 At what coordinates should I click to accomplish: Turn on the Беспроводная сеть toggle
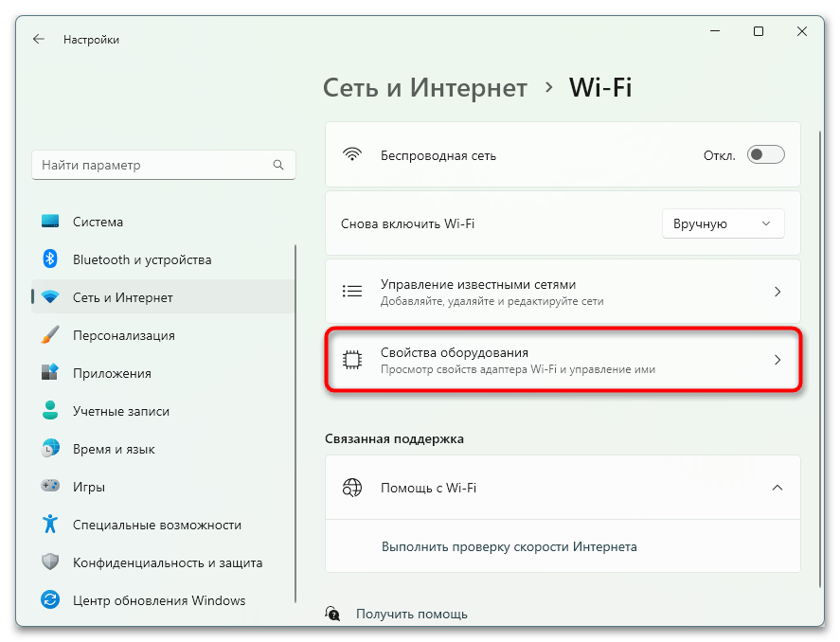(x=765, y=154)
